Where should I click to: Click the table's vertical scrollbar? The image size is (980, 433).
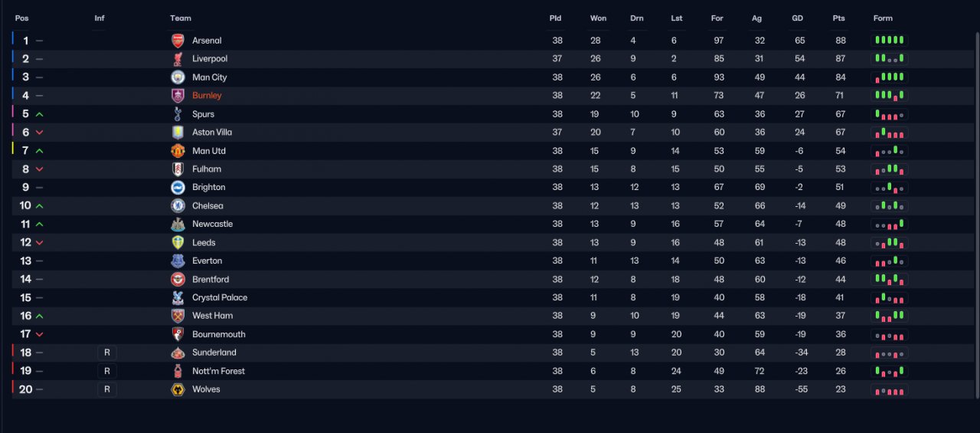click(976, 215)
